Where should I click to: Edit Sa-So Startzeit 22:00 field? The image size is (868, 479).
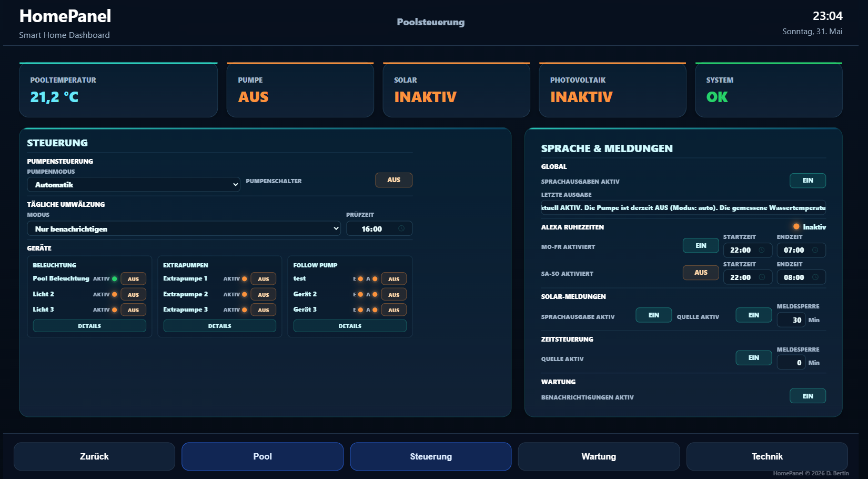(748, 277)
